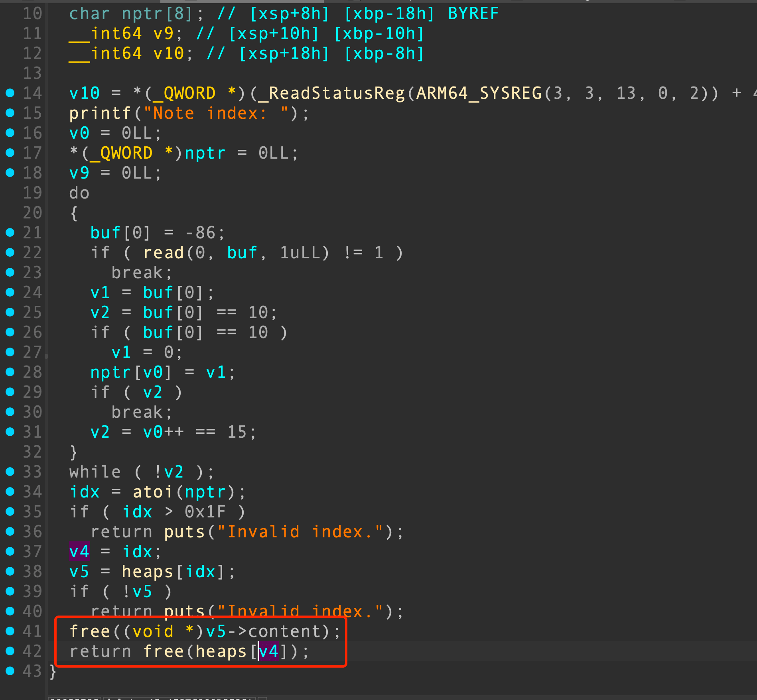The height and width of the screenshot is (700, 757).
Task: Select the read call on line 22
Action: 164,253
